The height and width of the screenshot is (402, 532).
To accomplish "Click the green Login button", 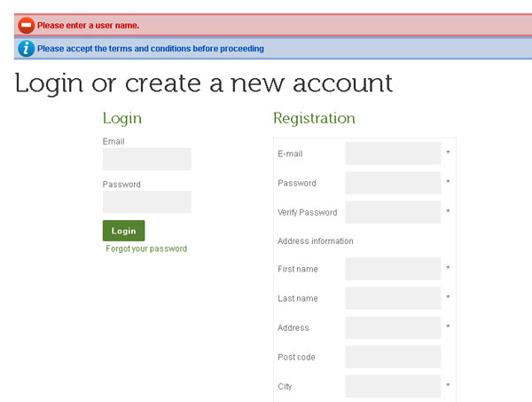I will [x=123, y=231].
